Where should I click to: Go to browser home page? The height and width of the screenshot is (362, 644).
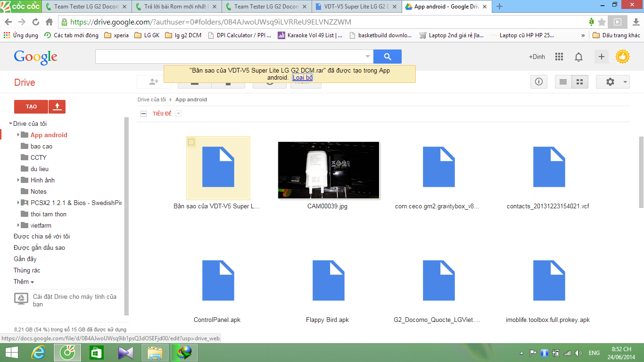49,22
